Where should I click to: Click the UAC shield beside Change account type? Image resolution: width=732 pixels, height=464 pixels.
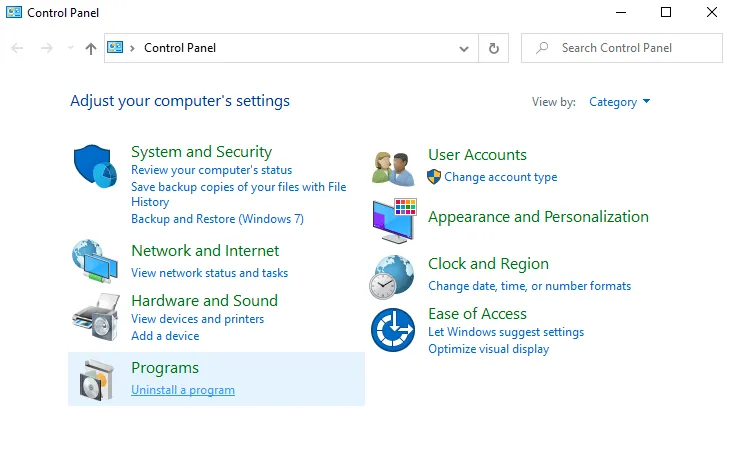click(x=434, y=177)
